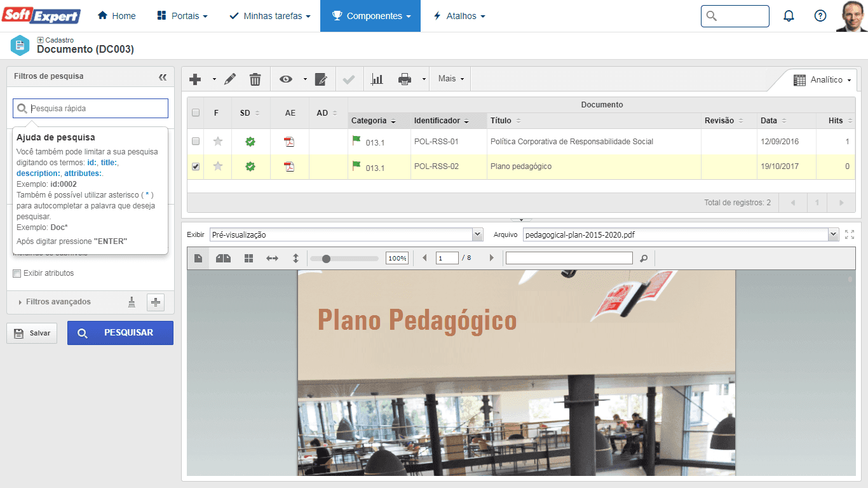Click the viewer search magnifier icon

click(x=644, y=258)
